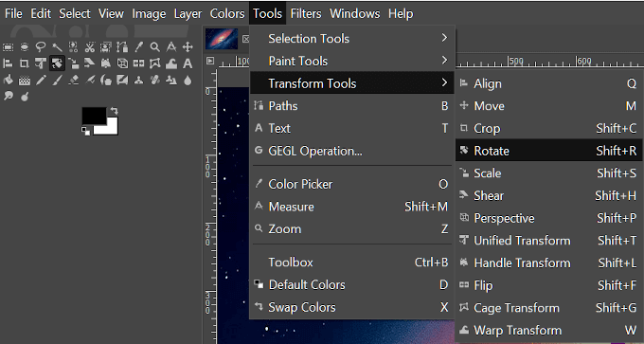Viewport: 644px width, 344px height.
Task: Click the eyedropper Color Picker toolbox icon
Action: [138, 46]
